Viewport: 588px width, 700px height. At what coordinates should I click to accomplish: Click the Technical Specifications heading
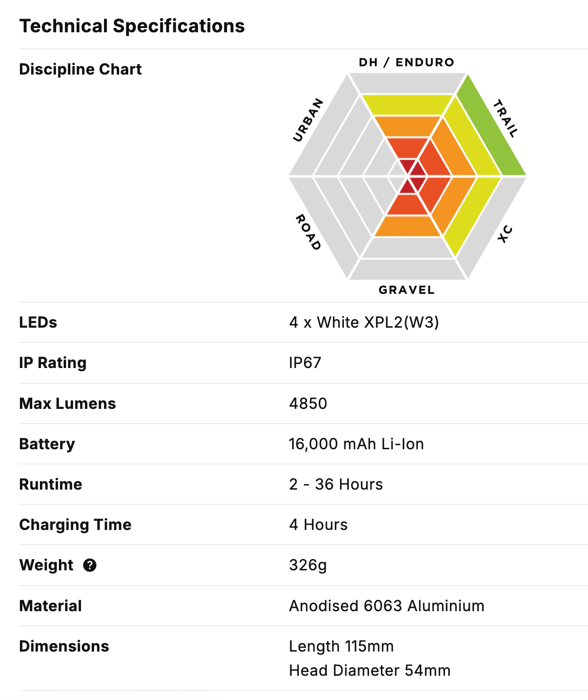[132, 26]
